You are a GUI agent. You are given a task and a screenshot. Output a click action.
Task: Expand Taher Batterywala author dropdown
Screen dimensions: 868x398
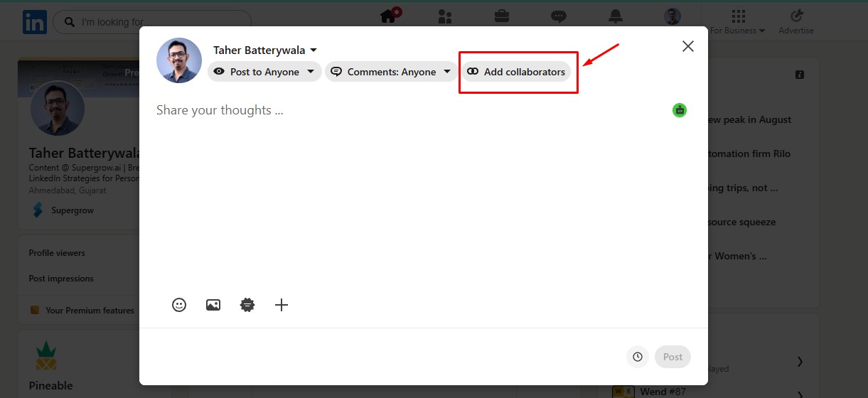pos(265,50)
